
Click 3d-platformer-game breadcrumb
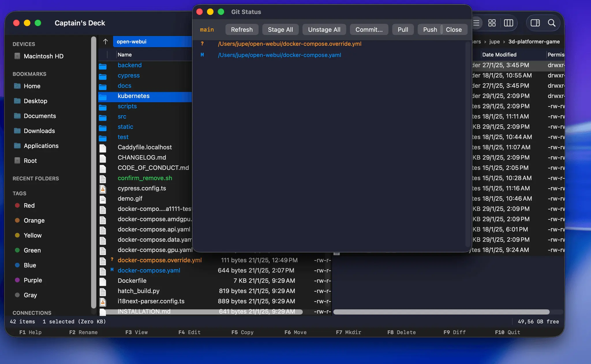tap(534, 42)
